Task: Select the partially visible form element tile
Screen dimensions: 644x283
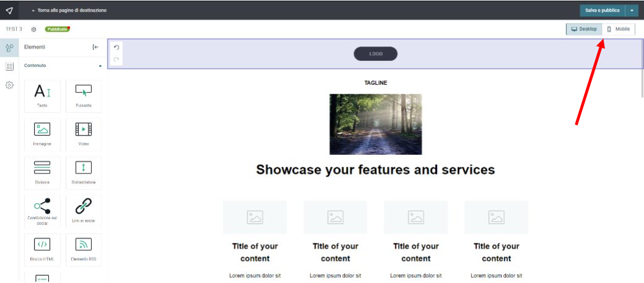Action: (42, 277)
